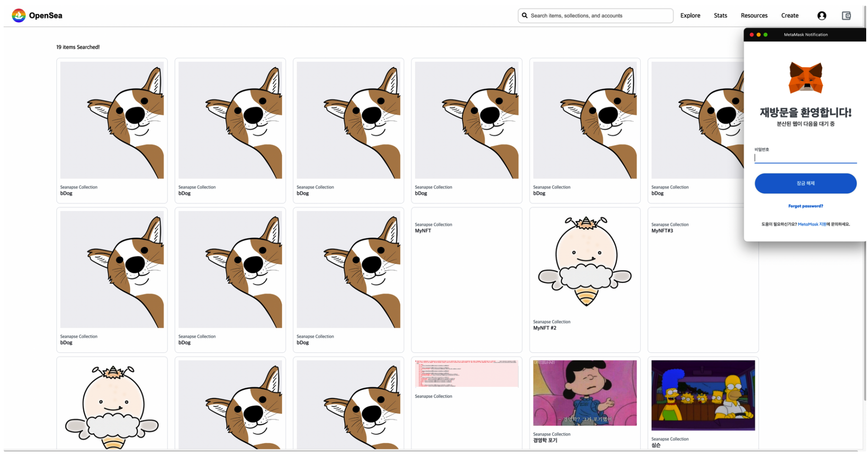Minimize the MetaMask Notification window with the yellow button
The width and height of the screenshot is (868, 456).
click(758, 35)
